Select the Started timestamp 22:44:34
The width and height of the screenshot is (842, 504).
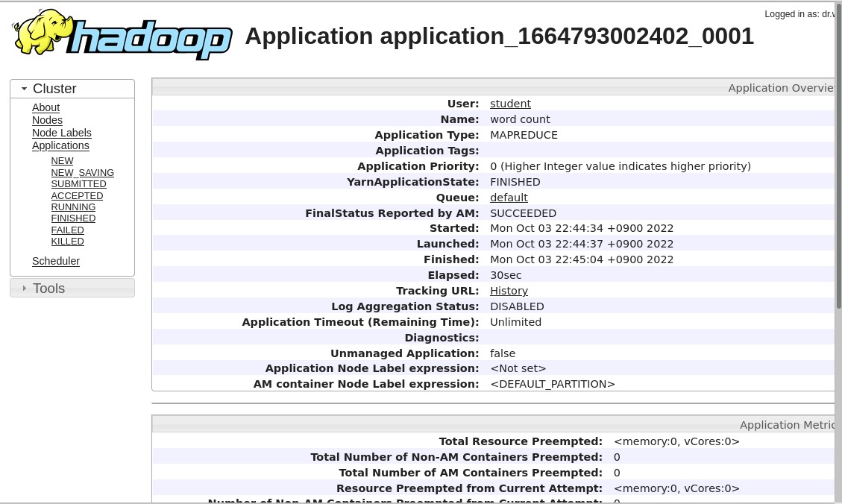tap(582, 228)
